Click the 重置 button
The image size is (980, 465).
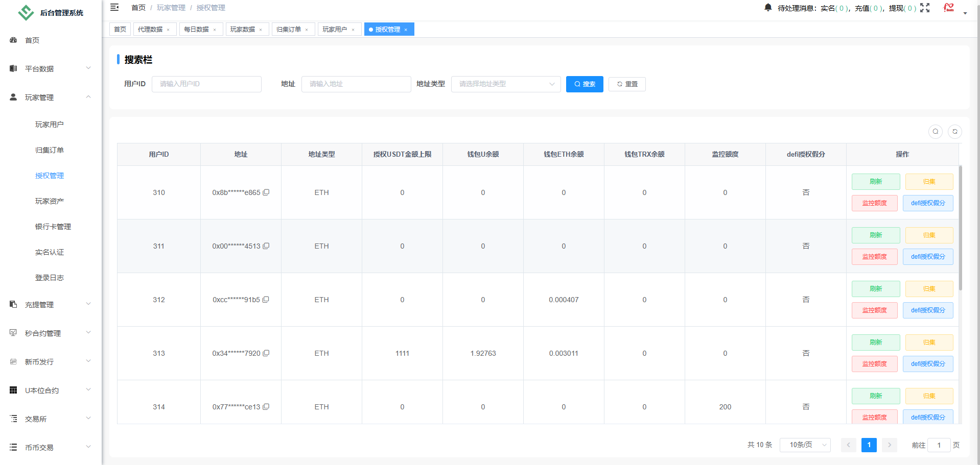[627, 84]
